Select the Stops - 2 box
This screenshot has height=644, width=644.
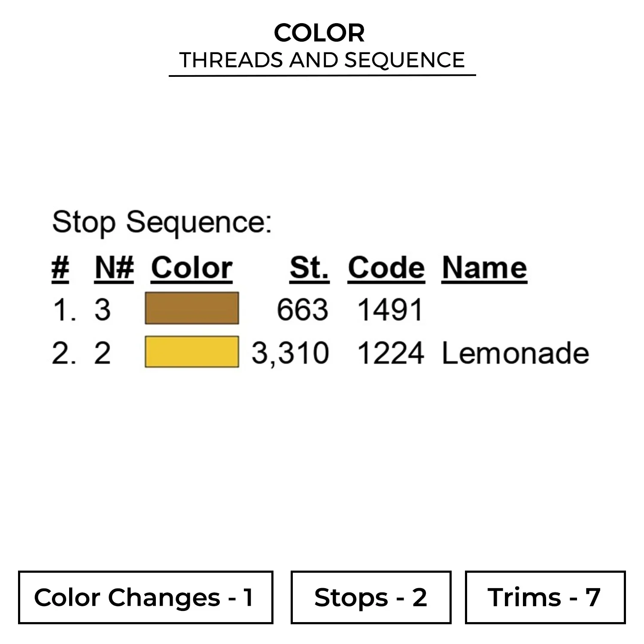(x=371, y=597)
